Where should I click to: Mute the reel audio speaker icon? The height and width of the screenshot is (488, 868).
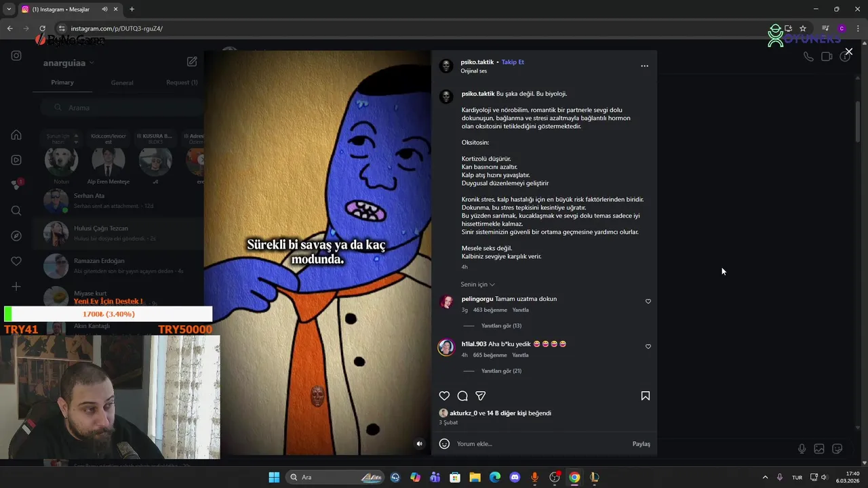coord(419,444)
